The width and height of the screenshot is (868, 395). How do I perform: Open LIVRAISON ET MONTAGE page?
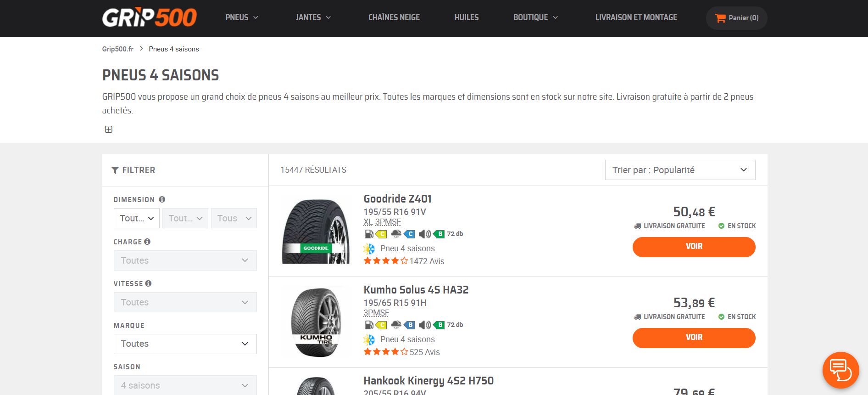636,17
